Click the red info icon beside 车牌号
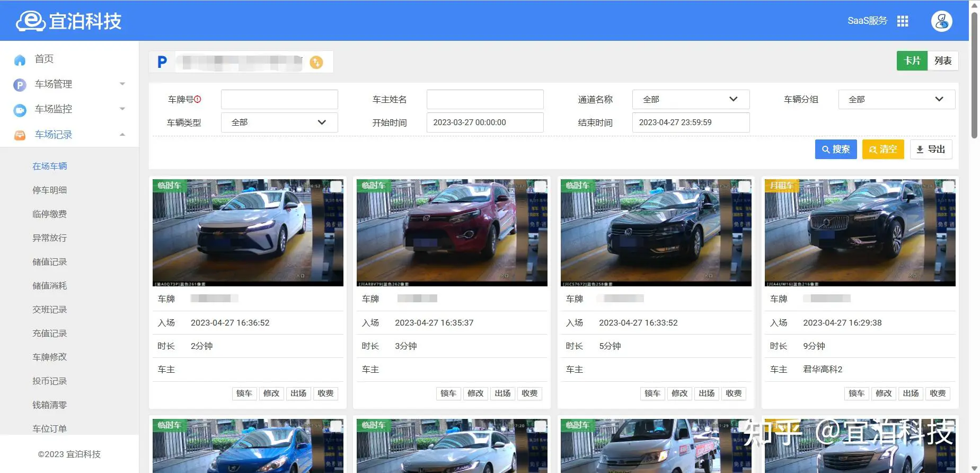The width and height of the screenshot is (980, 473). coord(198,99)
